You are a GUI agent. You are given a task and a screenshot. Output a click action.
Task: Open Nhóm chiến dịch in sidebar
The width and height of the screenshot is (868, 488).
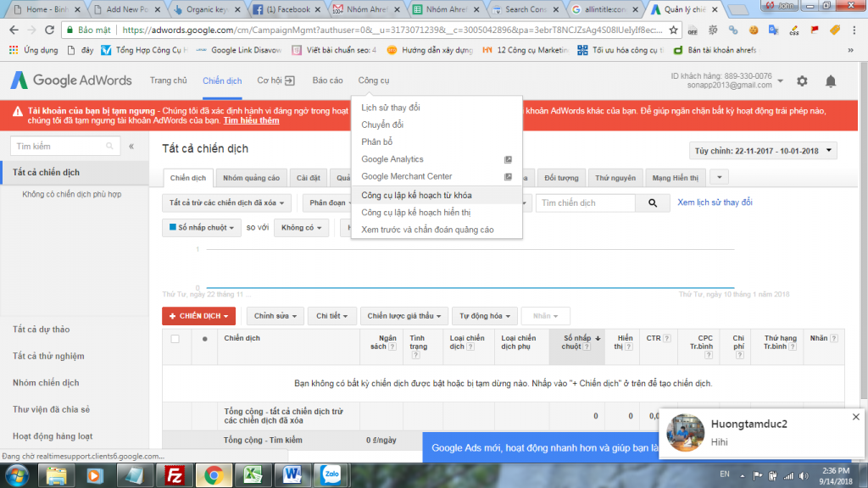click(x=46, y=383)
